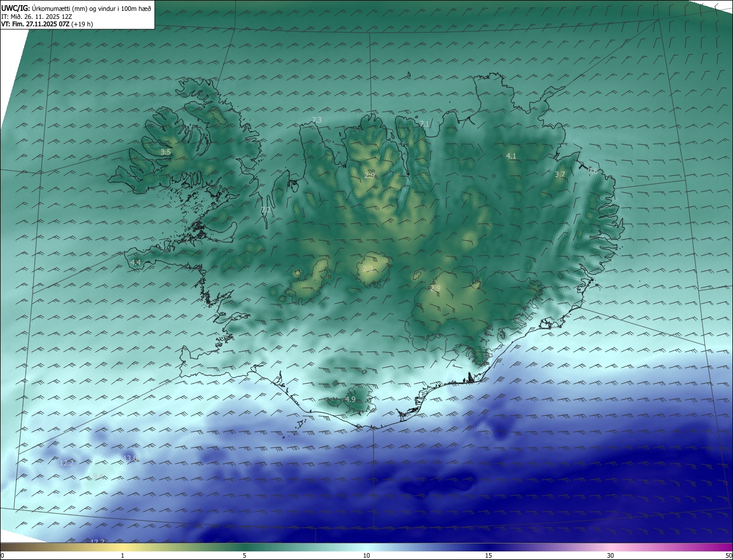Click the 2.9 value on the large southeast glacier
The width and height of the screenshot is (733, 560).
[x=435, y=288]
